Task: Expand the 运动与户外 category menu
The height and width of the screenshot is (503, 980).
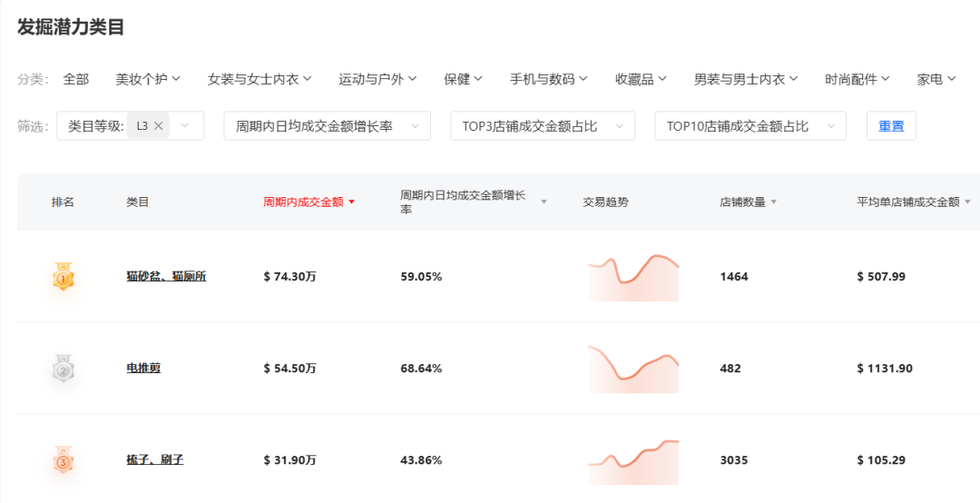Action: click(x=377, y=79)
